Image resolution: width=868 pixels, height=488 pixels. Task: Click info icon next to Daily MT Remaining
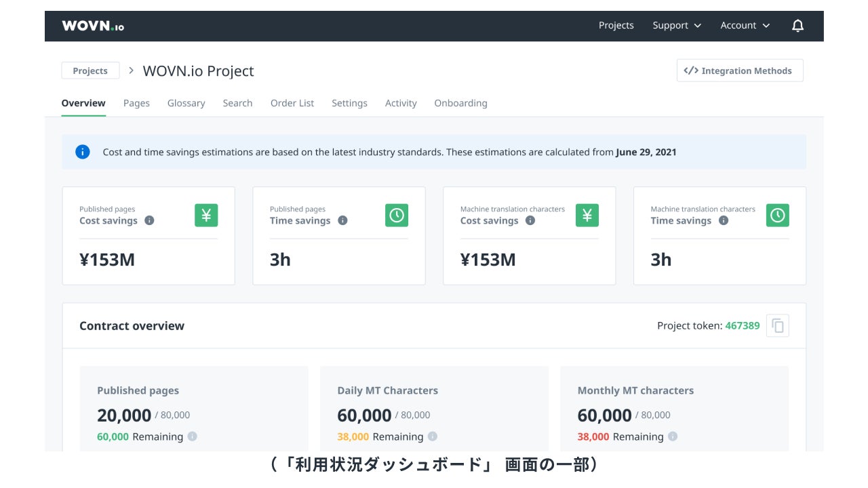(x=433, y=436)
